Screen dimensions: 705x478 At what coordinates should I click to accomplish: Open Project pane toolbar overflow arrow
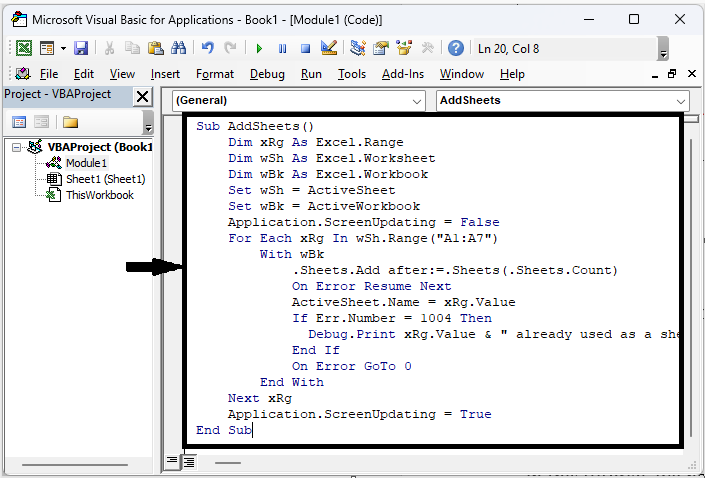[x=148, y=122]
